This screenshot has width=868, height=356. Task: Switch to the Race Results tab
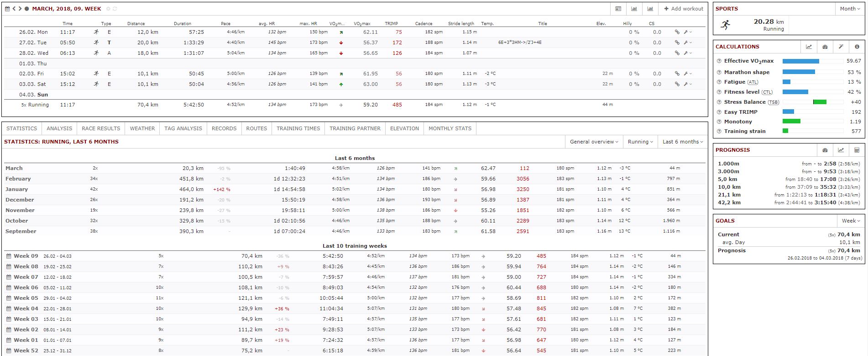coord(101,128)
